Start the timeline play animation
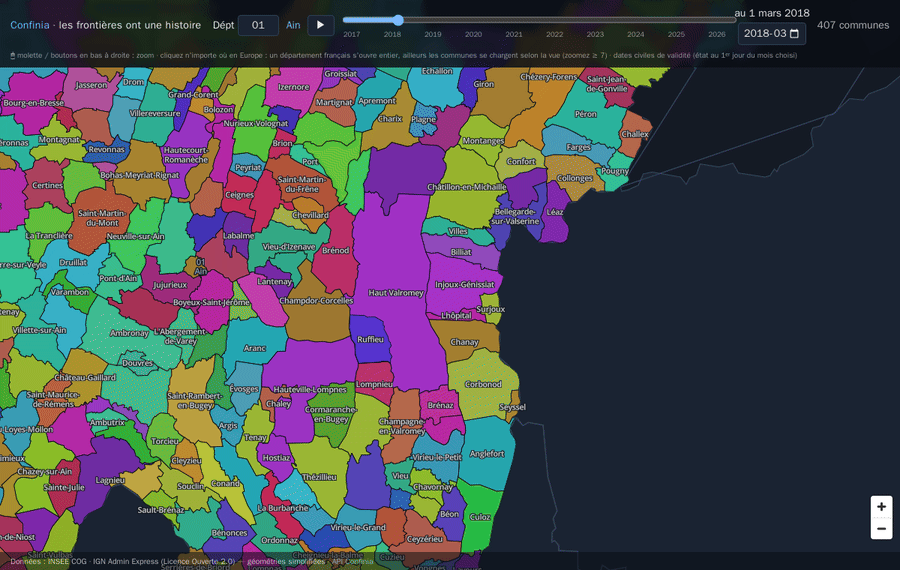The image size is (900, 570). tap(320, 25)
